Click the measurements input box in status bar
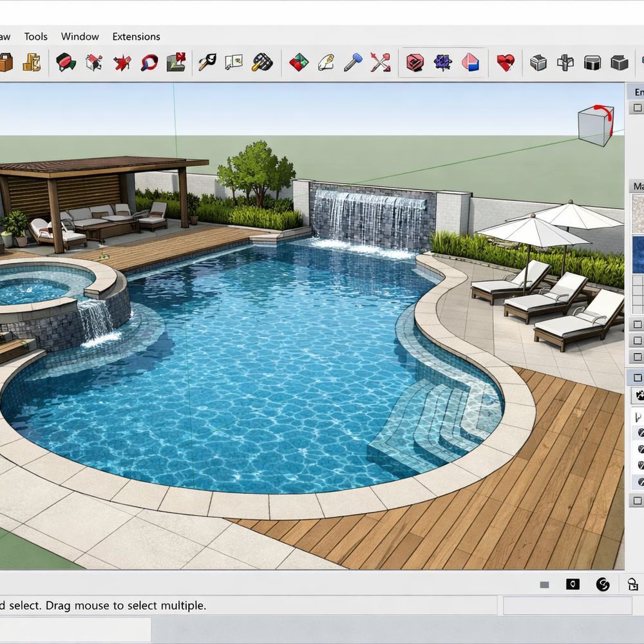Screen dimensions: 644x644 coord(567,605)
